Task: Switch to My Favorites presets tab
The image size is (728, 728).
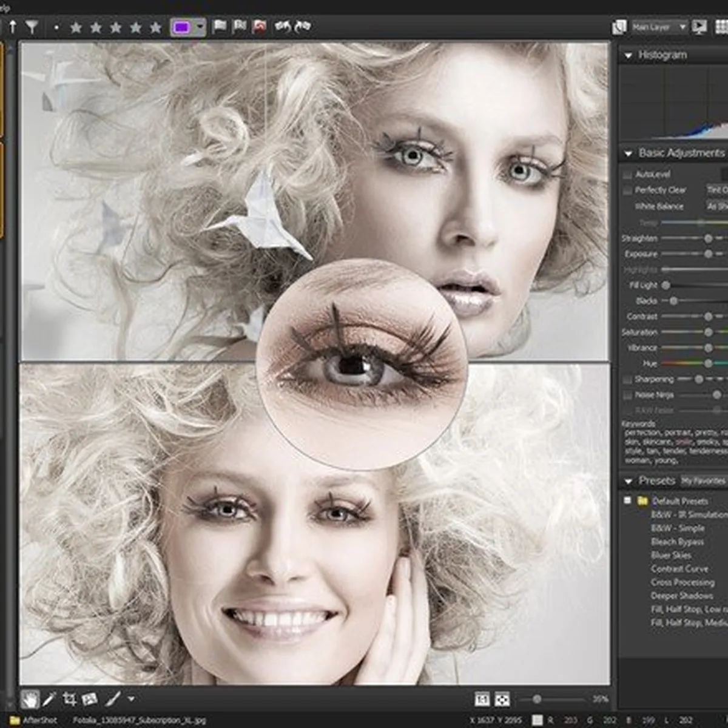Action: pyautogui.click(x=703, y=480)
